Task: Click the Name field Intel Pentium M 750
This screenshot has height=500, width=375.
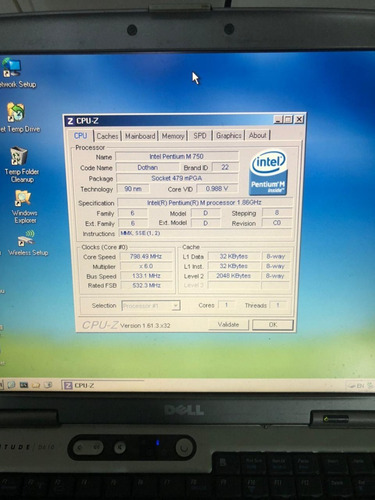Action: (177, 156)
